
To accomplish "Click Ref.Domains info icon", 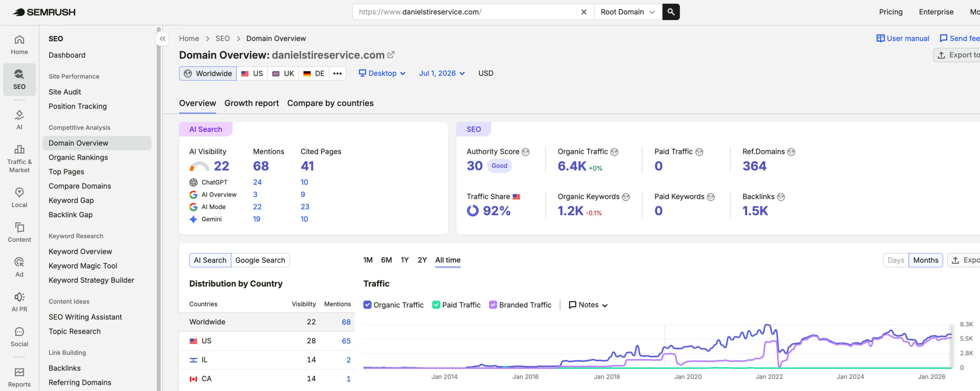I will click(791, 152).
